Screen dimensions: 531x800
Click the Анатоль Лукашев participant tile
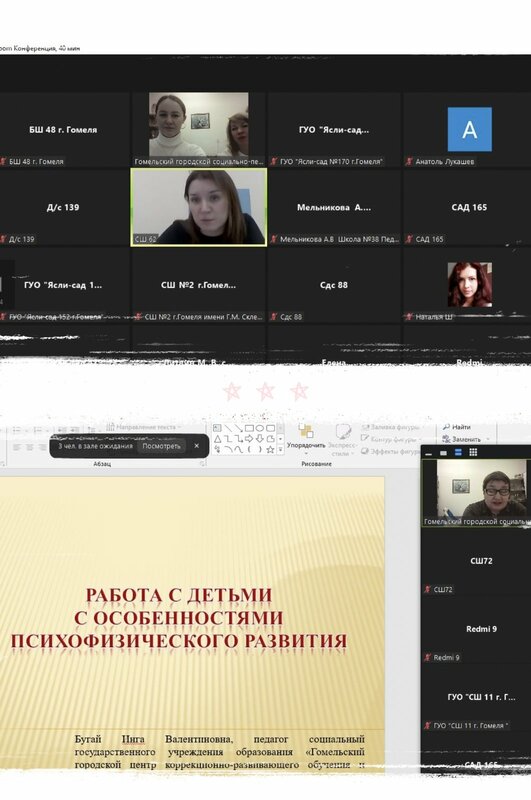(x=469, y=130)
